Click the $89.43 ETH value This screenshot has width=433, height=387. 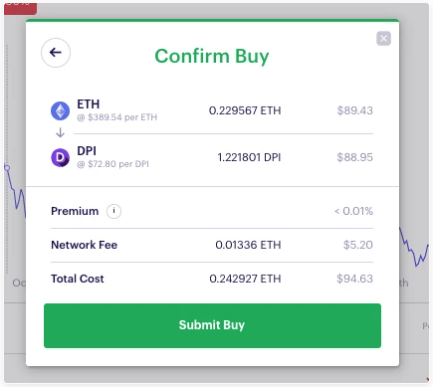[x=355, y=110]
